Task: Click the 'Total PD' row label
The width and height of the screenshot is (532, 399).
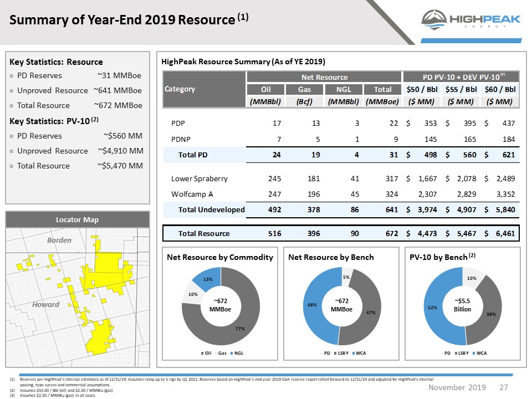Action: click(193, 155)
